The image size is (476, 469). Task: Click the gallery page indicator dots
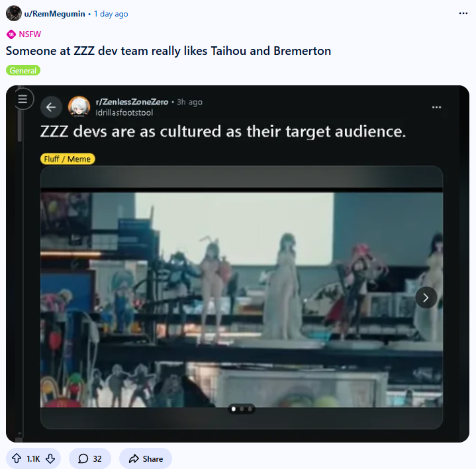pyautogui.click(x=242, y=409)
